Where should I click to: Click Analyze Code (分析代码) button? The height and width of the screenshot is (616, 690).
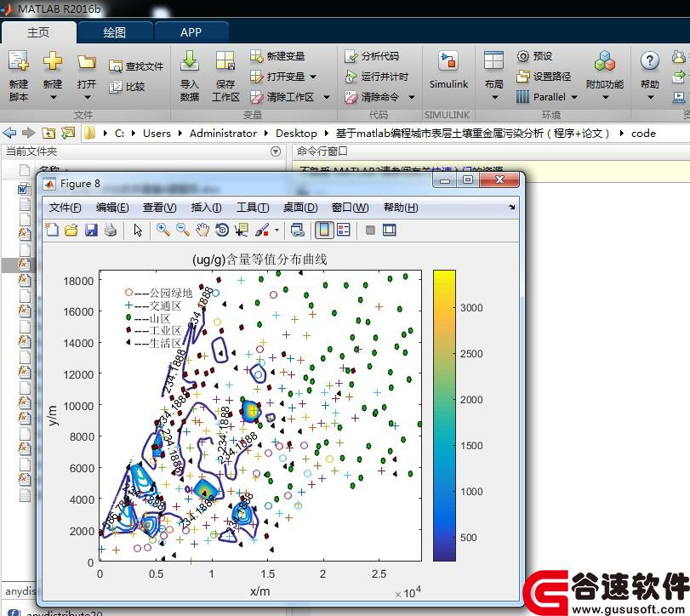[372, 56]
